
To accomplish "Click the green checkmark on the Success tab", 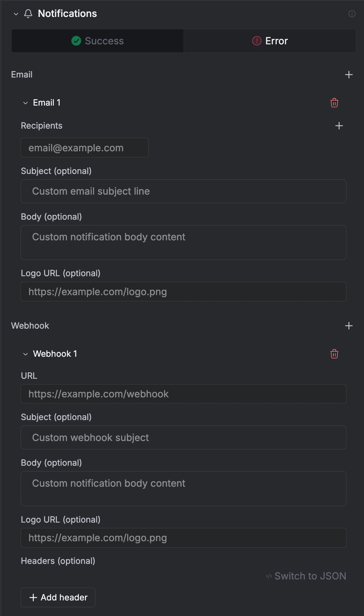I will pyautogui.click(x=76, y=41).
